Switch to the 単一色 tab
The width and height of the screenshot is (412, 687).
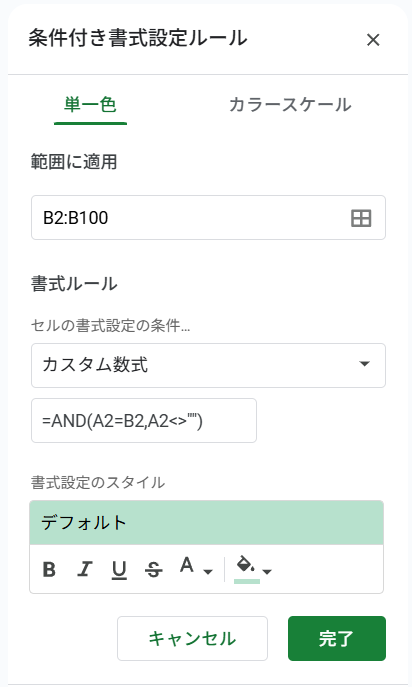[90, 105]
